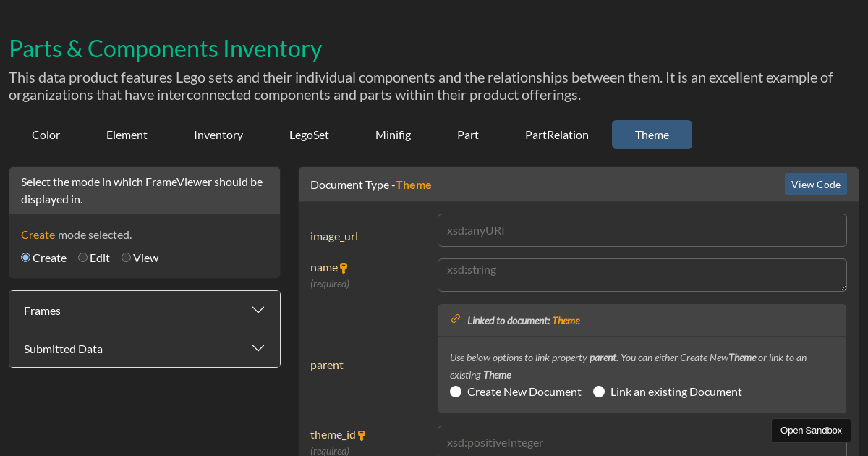The width and height of the screenshot is (868, 456).
Task: Expand the Frames panel
Action: coord(144,310)
